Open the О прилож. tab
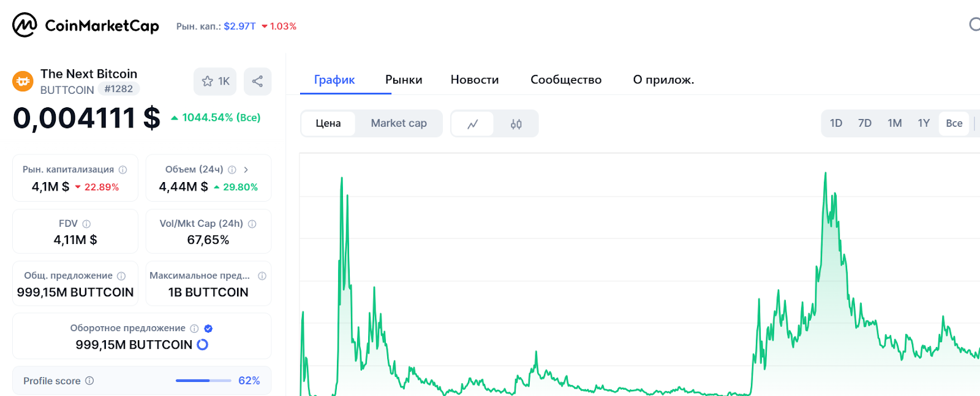Image resolution: width=980 pixels, height=396 pixels. 663,80
